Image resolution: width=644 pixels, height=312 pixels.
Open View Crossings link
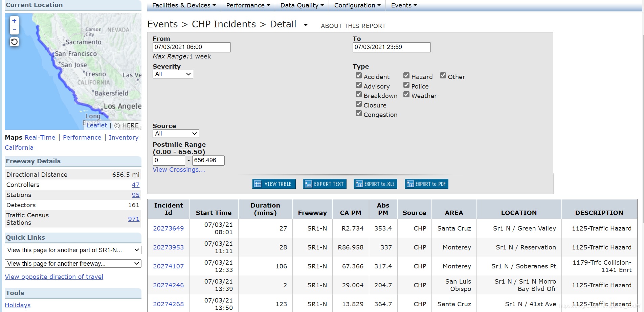pyautogui.click(x=179, y=170)
